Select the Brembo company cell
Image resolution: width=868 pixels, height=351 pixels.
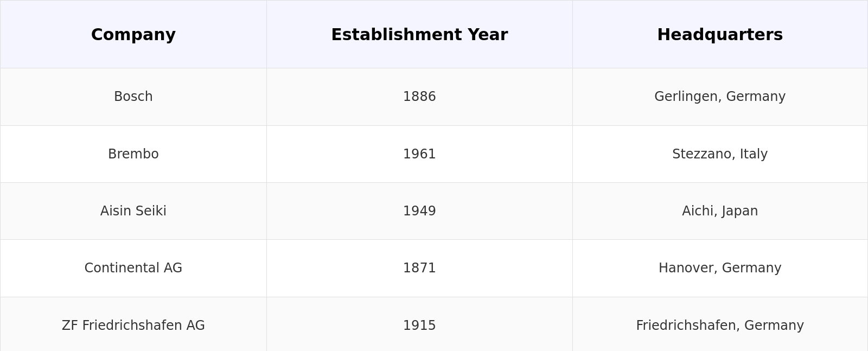click(x=133, y=154)
